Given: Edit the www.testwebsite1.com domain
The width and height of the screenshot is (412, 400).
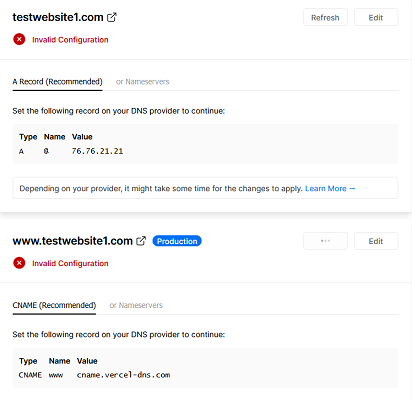Looking at the screenshot, I should pyautogui.click(x=376, y=241).
